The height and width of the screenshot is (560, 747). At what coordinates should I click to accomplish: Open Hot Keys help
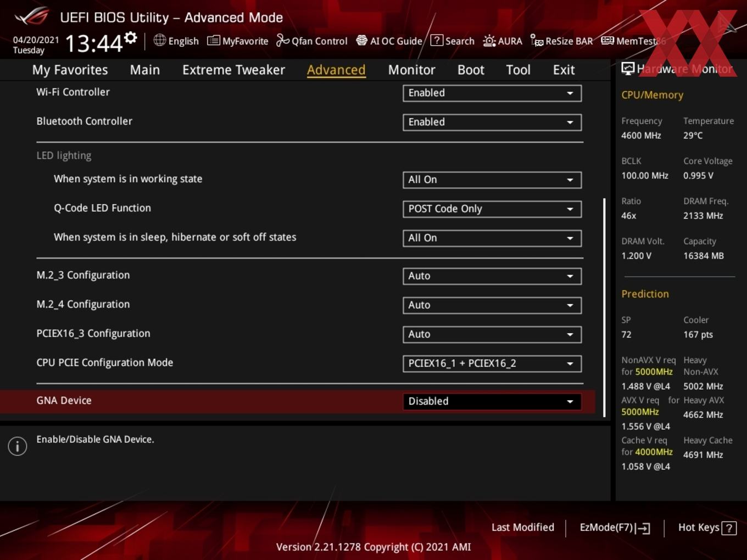pyautogui.click(x=707, y=528)
